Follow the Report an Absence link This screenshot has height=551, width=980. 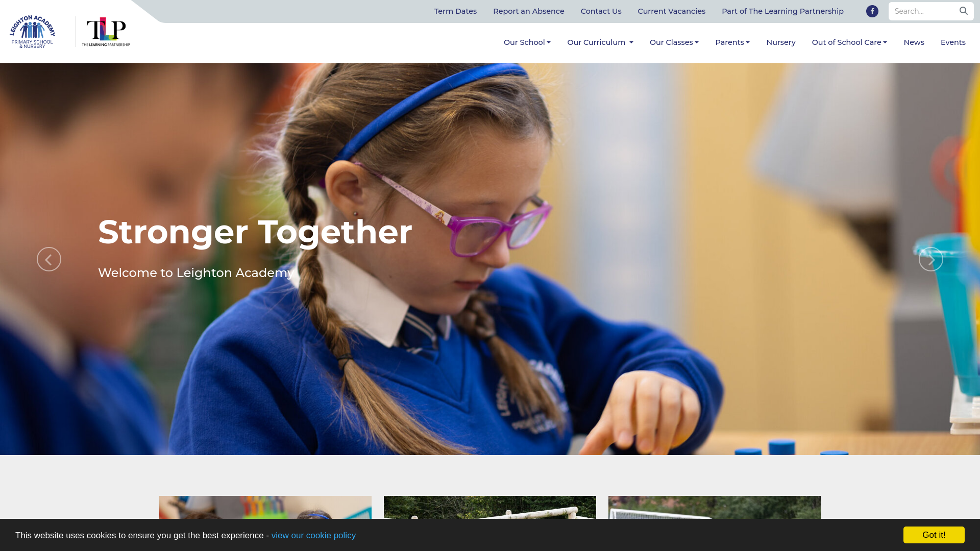[528, 11]
